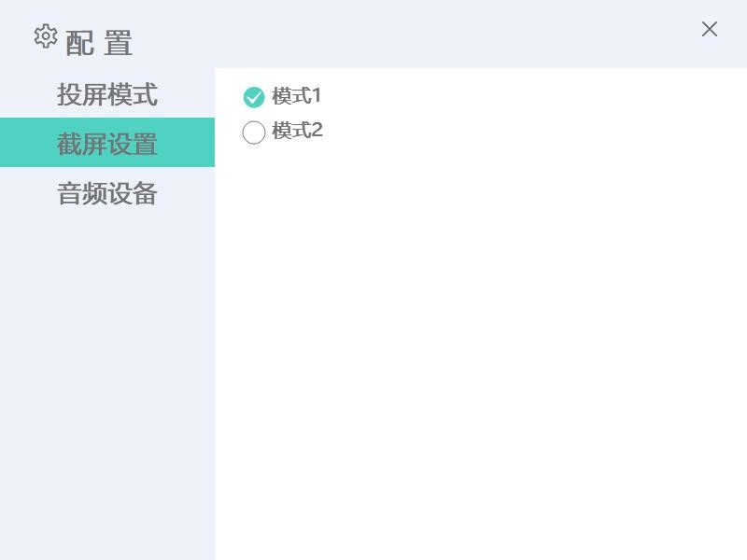This screenshot has width=747, height=560.
Task: Keep screenshot mode 1 selected
Action: [254, 97]
